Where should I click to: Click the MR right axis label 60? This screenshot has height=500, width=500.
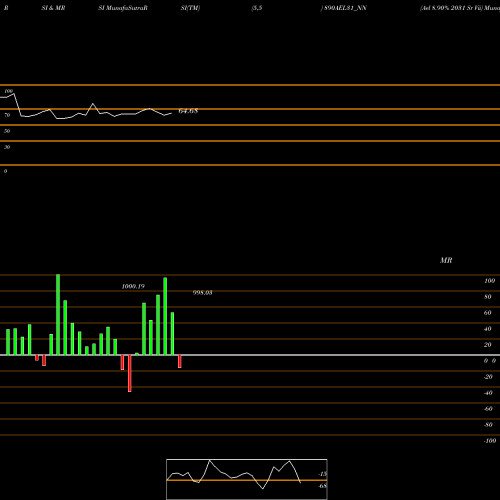(x=488, y=313)
